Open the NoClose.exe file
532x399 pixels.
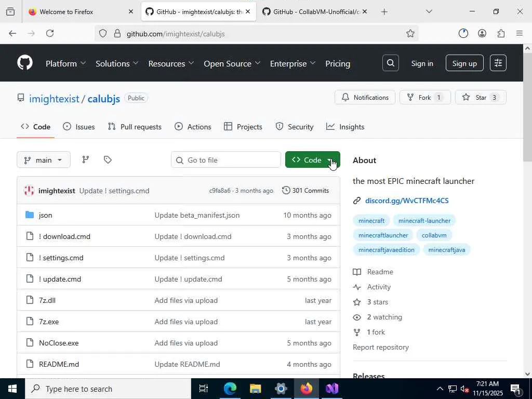pos(59,343)
